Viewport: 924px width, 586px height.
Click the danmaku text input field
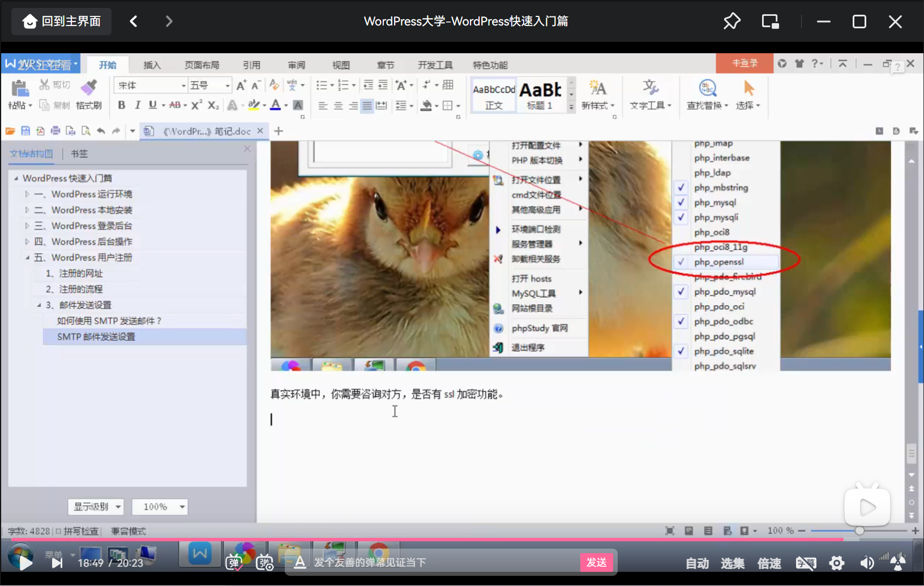tap(444, 562)
